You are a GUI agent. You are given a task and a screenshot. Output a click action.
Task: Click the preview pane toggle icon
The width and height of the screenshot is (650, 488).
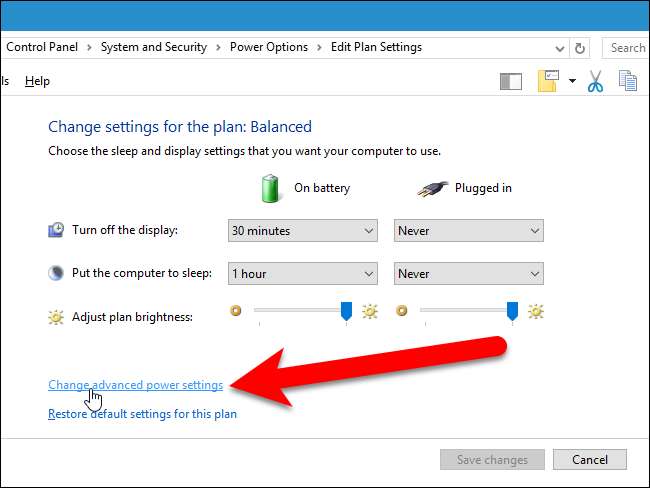click(x=510, y=81)
